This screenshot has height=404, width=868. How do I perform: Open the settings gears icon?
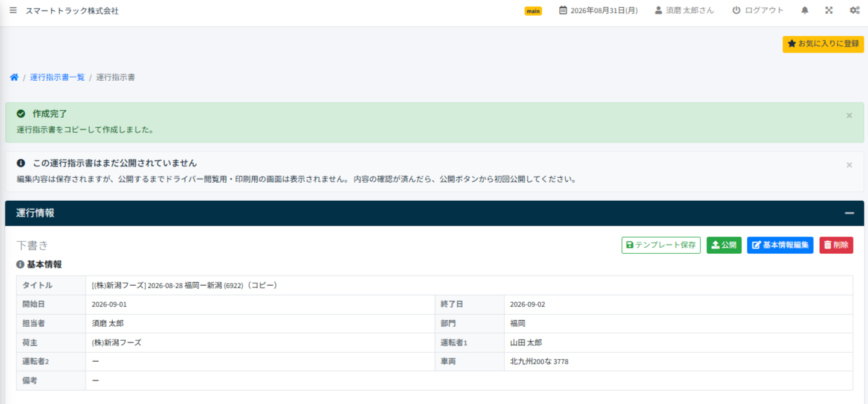[x=854, y=10]
